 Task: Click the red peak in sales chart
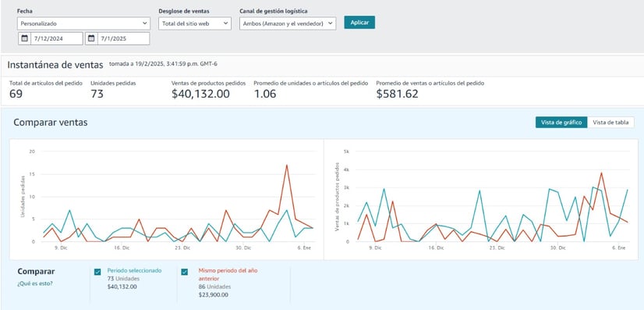601,173
